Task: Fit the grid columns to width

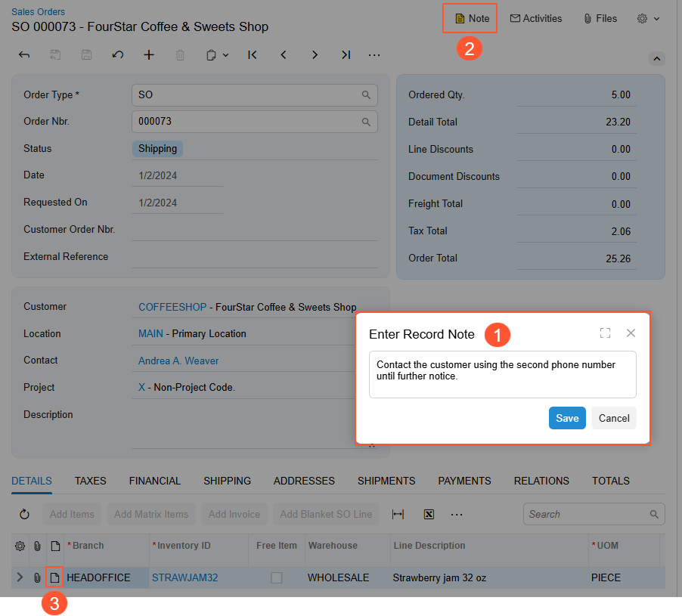Action: click(x=398, y=514)
